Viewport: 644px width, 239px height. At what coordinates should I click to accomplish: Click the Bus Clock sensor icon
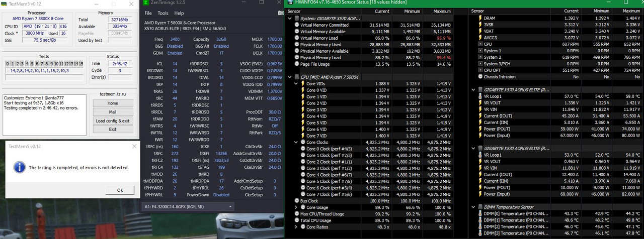tap(296, 201)
